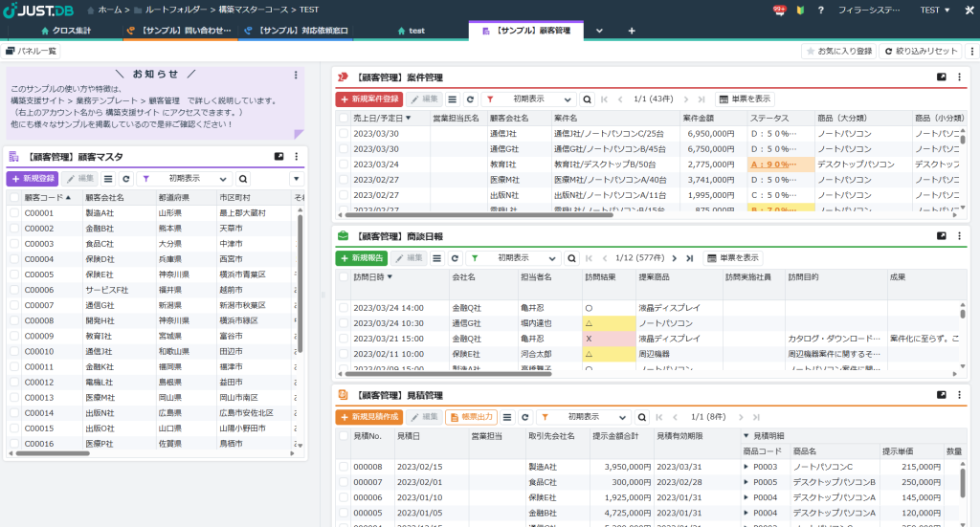Refresh the 案件管理 list
Screen dimensions: 980x527
(x=470, y=99)
